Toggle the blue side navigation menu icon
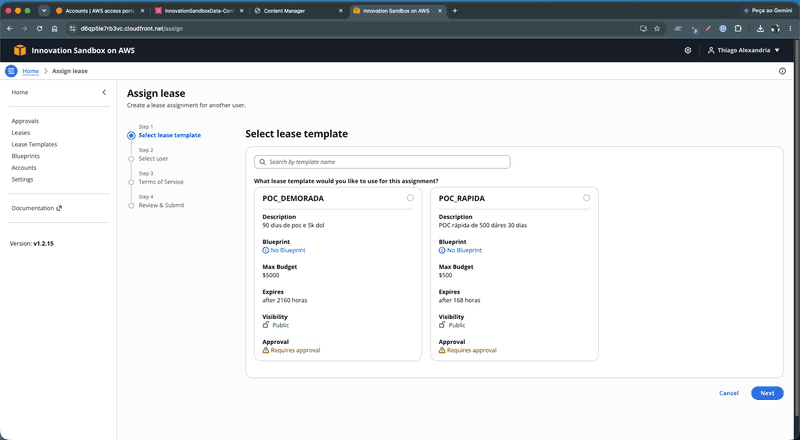Screen dimensions: 800x440 tap(11, 71)
